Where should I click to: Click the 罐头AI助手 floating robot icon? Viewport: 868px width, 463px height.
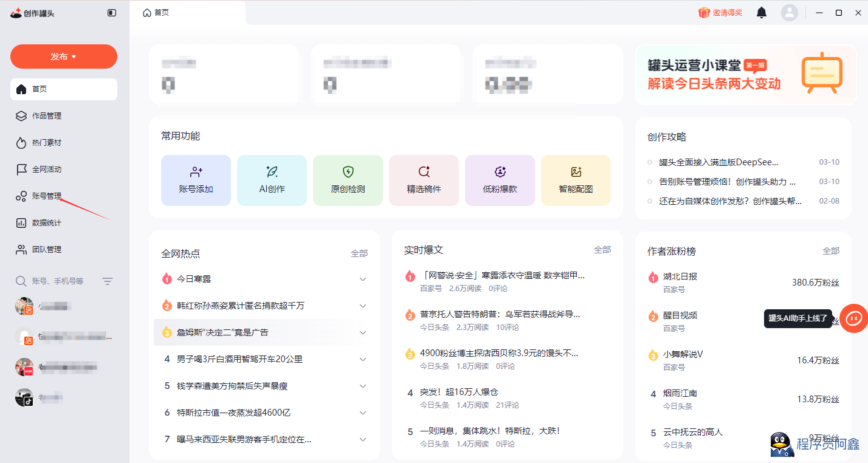pos(853,318)
